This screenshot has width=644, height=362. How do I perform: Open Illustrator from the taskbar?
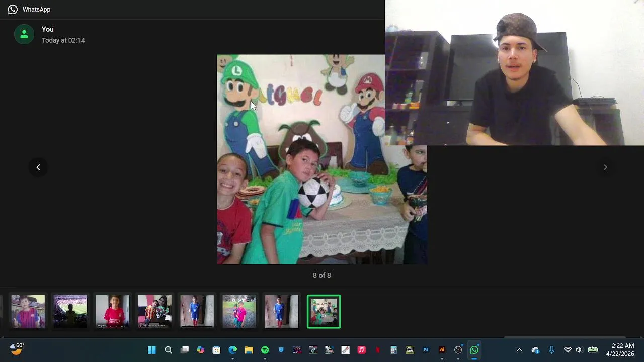(442, 350)
